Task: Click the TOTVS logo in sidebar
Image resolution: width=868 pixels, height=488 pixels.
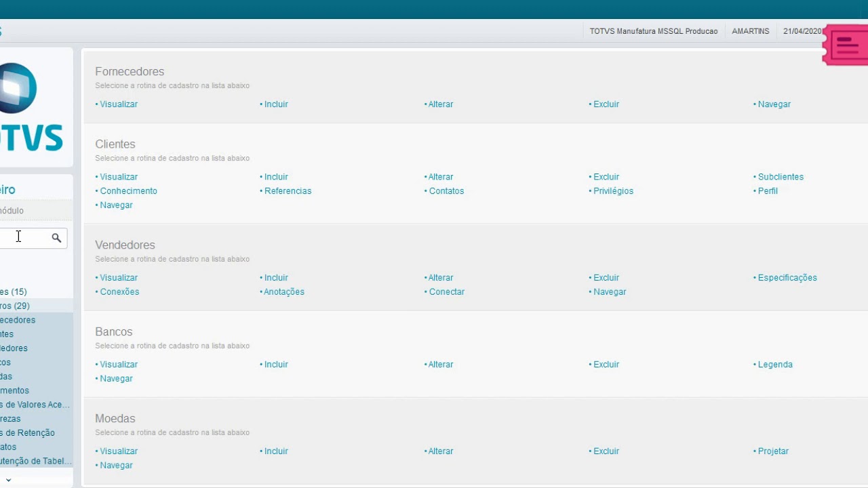Action: [31, 107]
